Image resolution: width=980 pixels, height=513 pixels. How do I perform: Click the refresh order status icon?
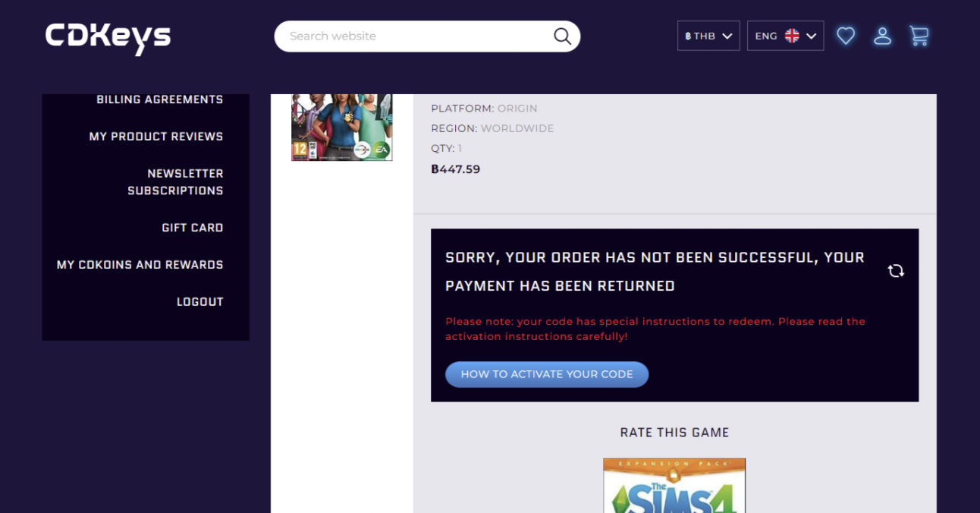click(896, 271)
